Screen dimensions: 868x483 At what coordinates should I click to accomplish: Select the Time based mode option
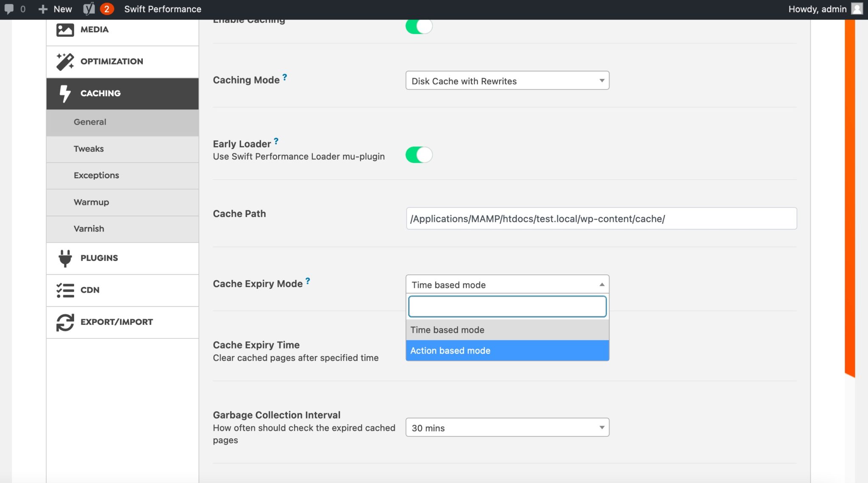pyautogui.click(x=507, y=330)
